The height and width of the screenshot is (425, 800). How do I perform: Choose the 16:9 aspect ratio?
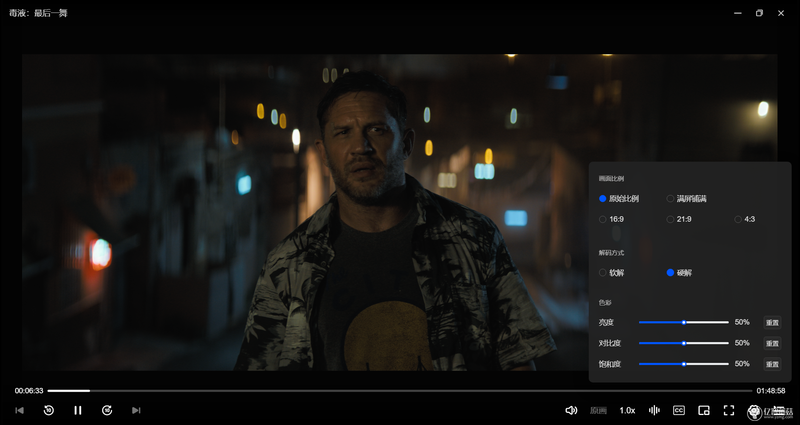pos(611,219)
